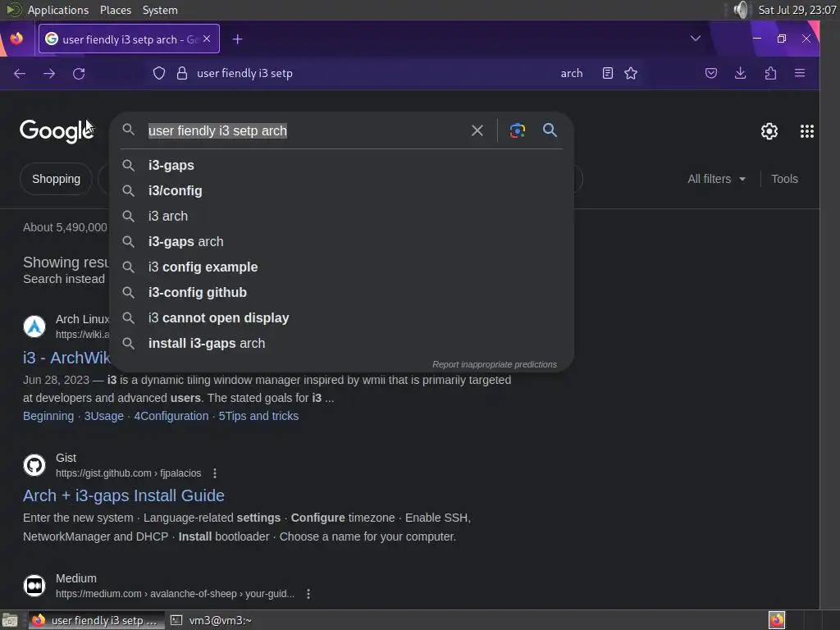Screen dimensions: 840x630
Task: Go to Google homepage via logo
Action: pyautogui.click(x=57, y=131)
